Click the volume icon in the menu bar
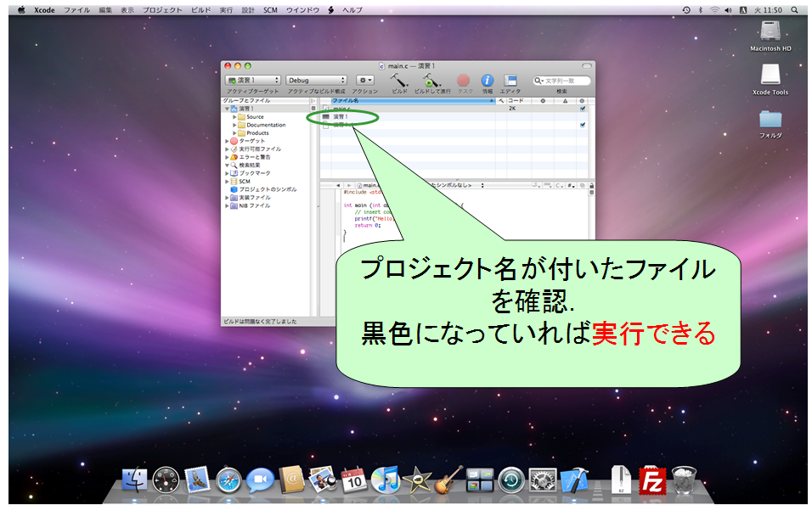Viewport: 812px width, 511px height. [x=729, y=10]
